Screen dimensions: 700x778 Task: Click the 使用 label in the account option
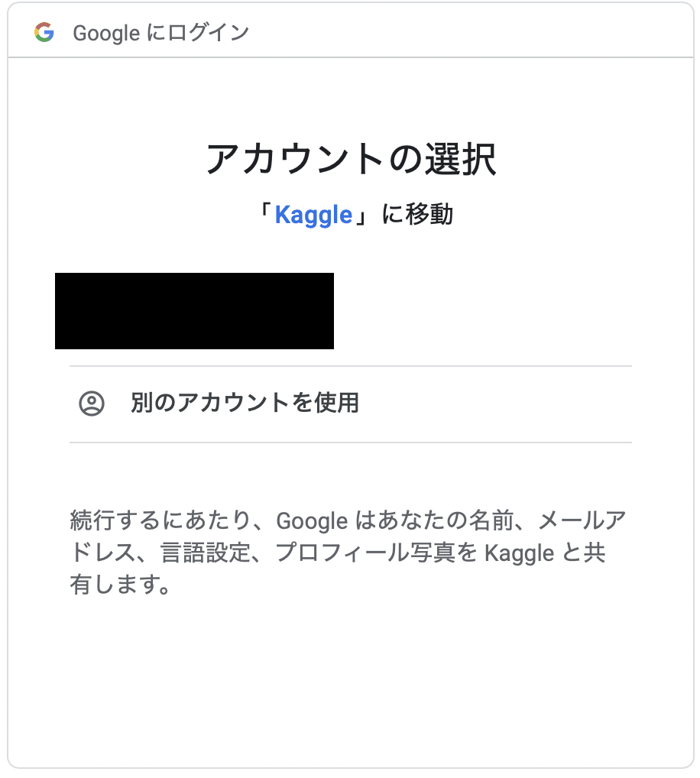coord(336,404)
